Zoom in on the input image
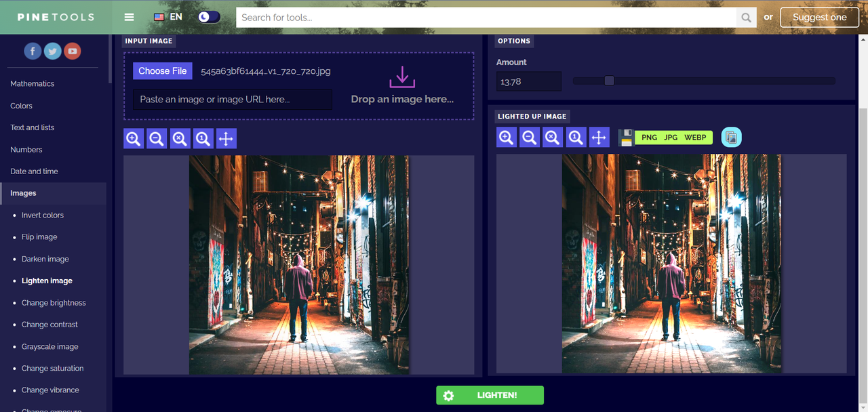 134,139
